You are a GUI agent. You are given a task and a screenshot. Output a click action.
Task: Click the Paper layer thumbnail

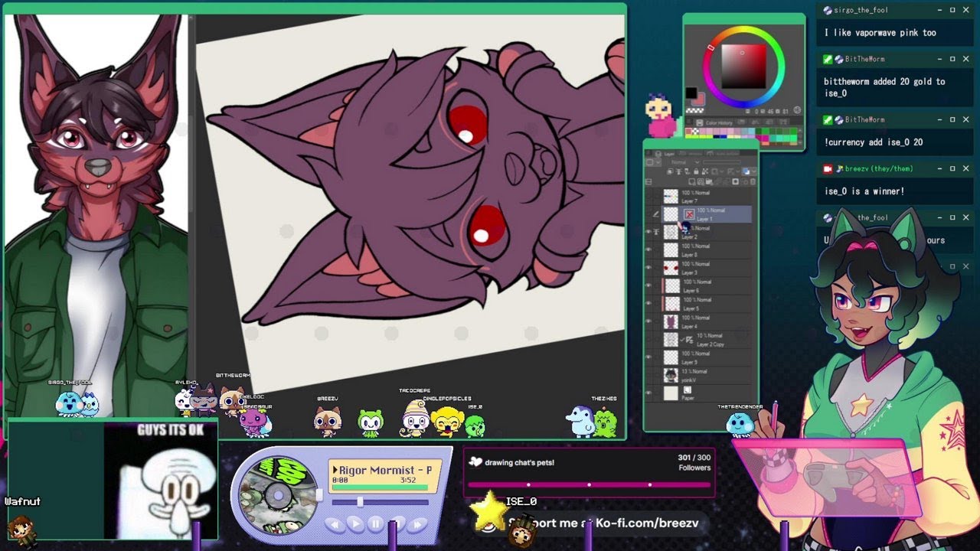point(671,393)
